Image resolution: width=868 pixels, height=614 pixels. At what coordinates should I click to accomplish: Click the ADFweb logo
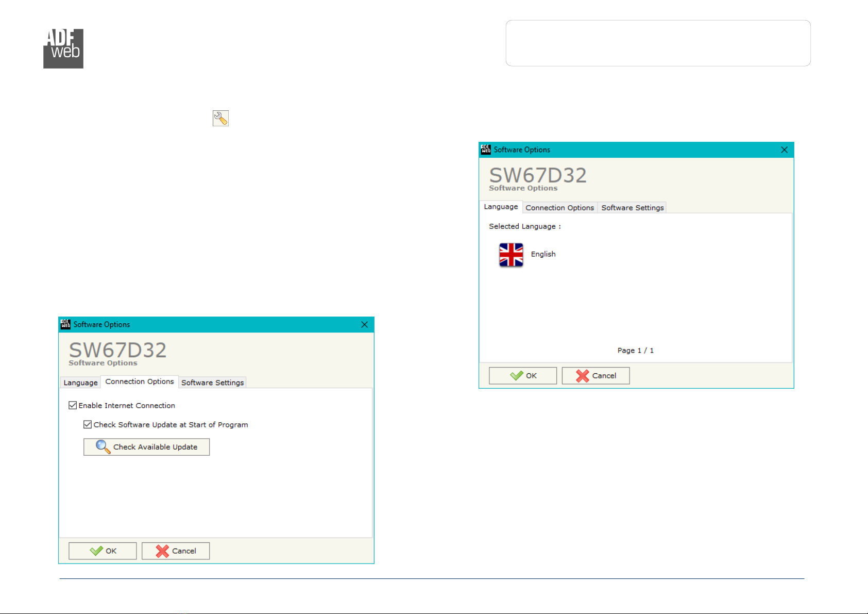pos(63,48)
